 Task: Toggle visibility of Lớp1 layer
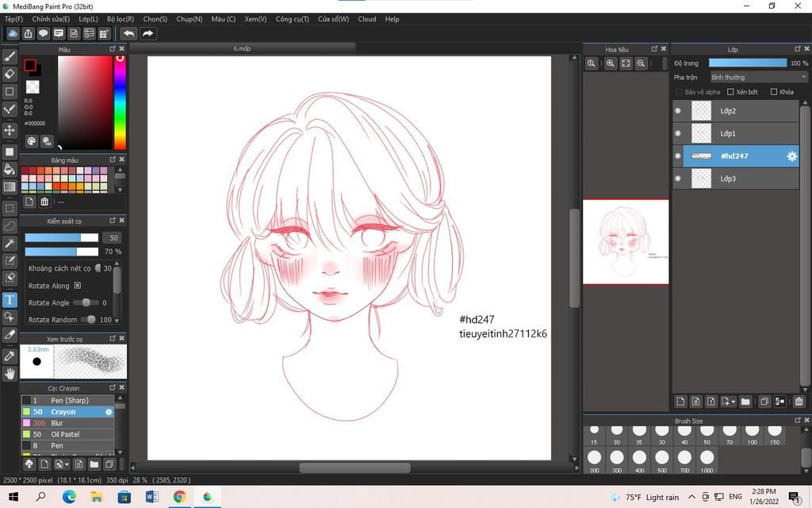tap(678, 133)
